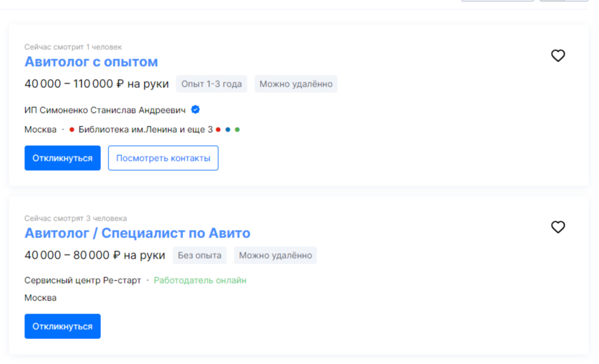
Task: Click Сейчас смотрят 3 человека text
Action: 75,219
